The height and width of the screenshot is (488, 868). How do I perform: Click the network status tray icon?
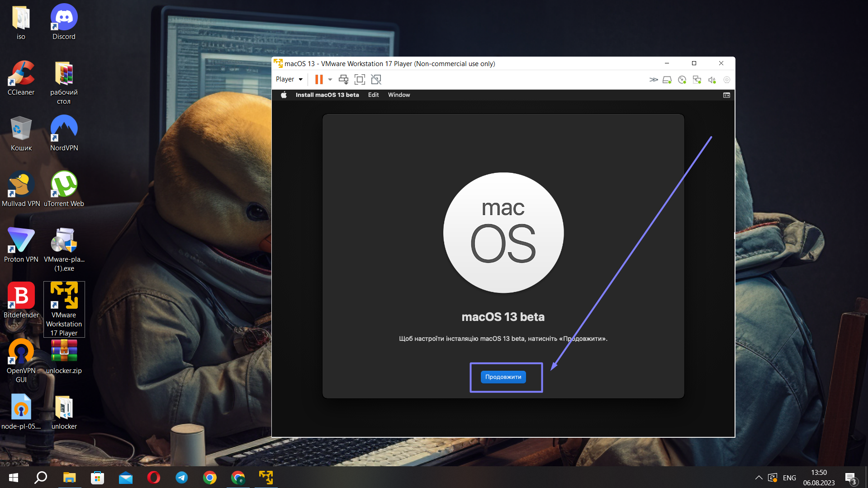pos(773,478)
